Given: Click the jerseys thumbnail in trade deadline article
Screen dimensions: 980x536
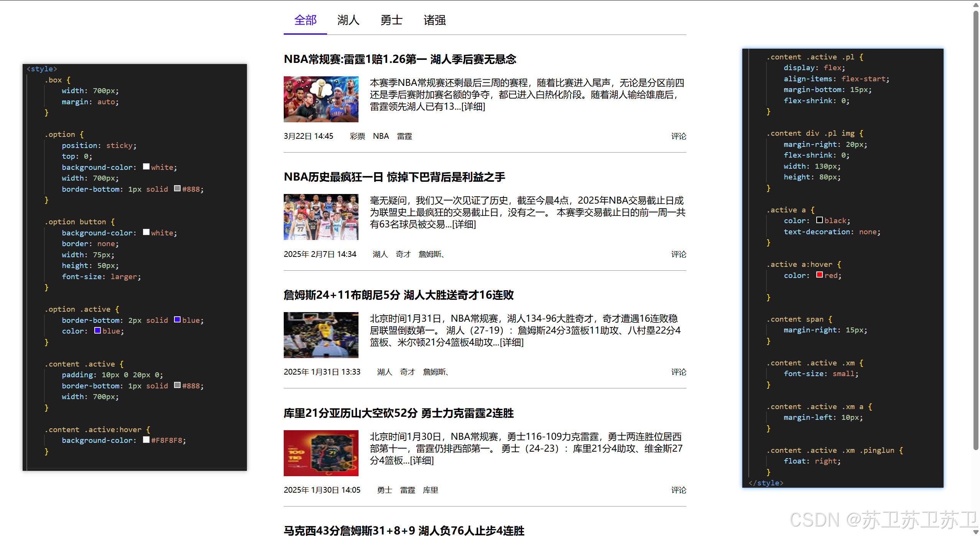Looking at the screenshot, I should coord(321,217).
